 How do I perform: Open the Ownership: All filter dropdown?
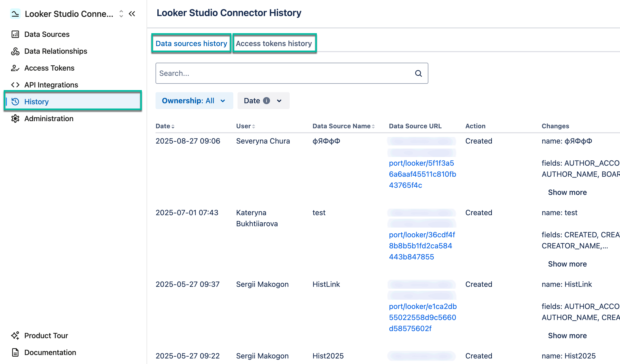[194, 101]
